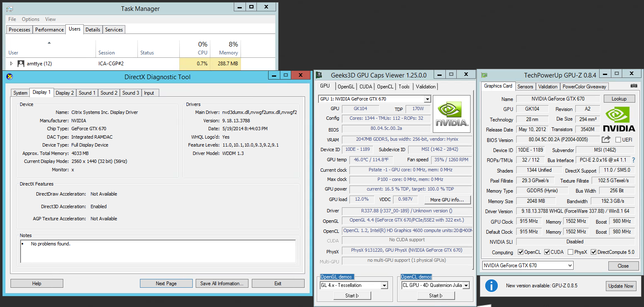
Task: Click the Driver Version field in GPU-Z
Action: click(575, 211)
